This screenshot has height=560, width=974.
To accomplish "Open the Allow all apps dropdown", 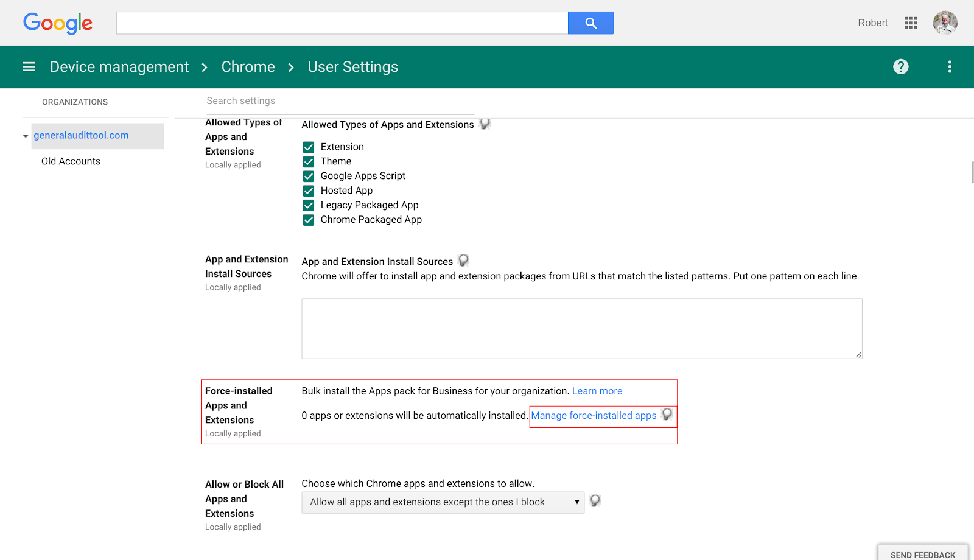I will pyautogui.click(x=443, y=502).
